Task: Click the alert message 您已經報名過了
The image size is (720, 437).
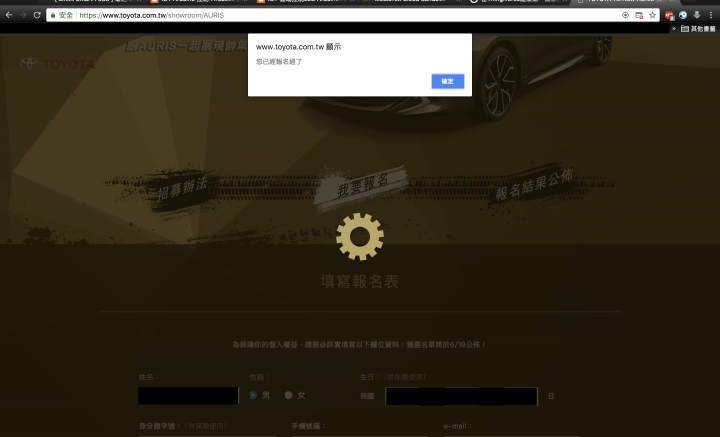Action: tap(279, 62)
